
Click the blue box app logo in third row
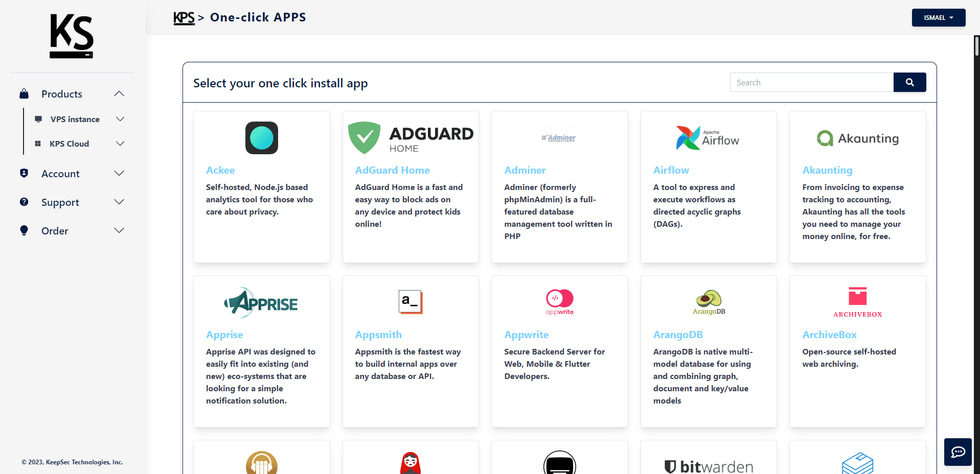click(x=858, y=463)
